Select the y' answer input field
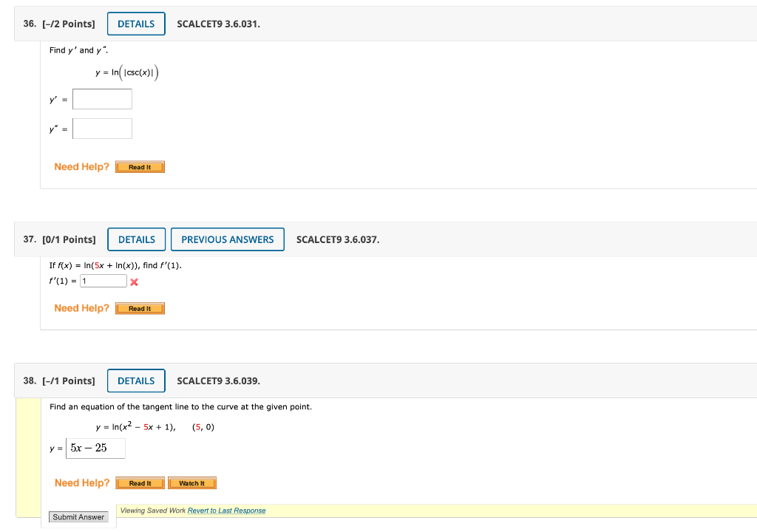The image size is (757, 532). point(102,98)
